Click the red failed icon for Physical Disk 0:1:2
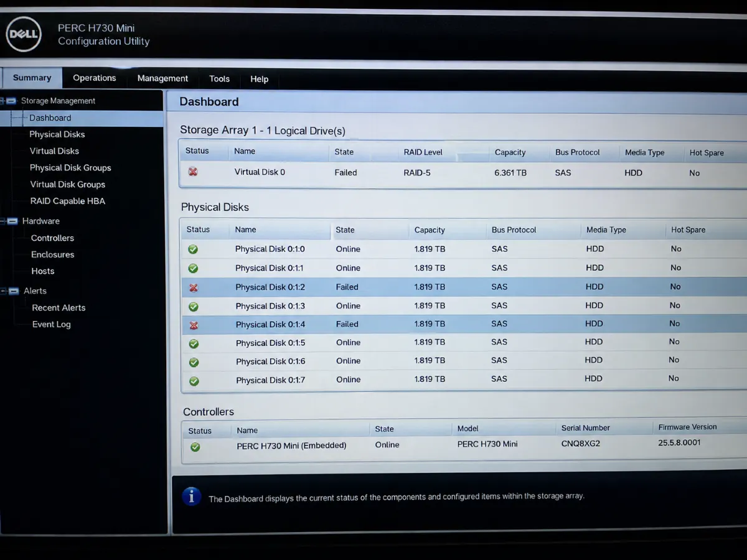Viewport: 747px width, 560px height. (x=194, y=287)
